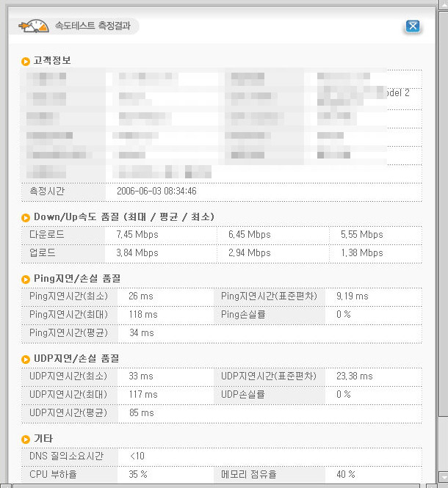Click the max download speed 7.45 Mbps
The width and height of the screenshot is (448, 488).
tap(137, 235)
